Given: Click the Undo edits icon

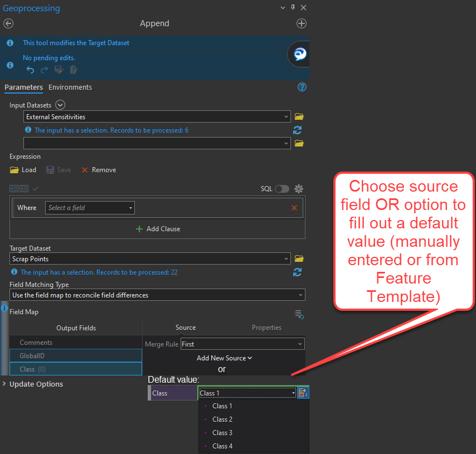Looking at the screenshot, I should tap(30, 70).
